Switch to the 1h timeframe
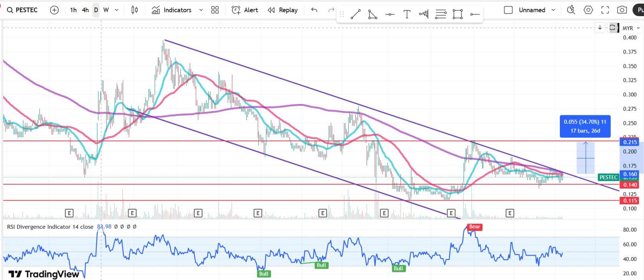The width and height of the screenshot is (644, 280). click(73, 10)
